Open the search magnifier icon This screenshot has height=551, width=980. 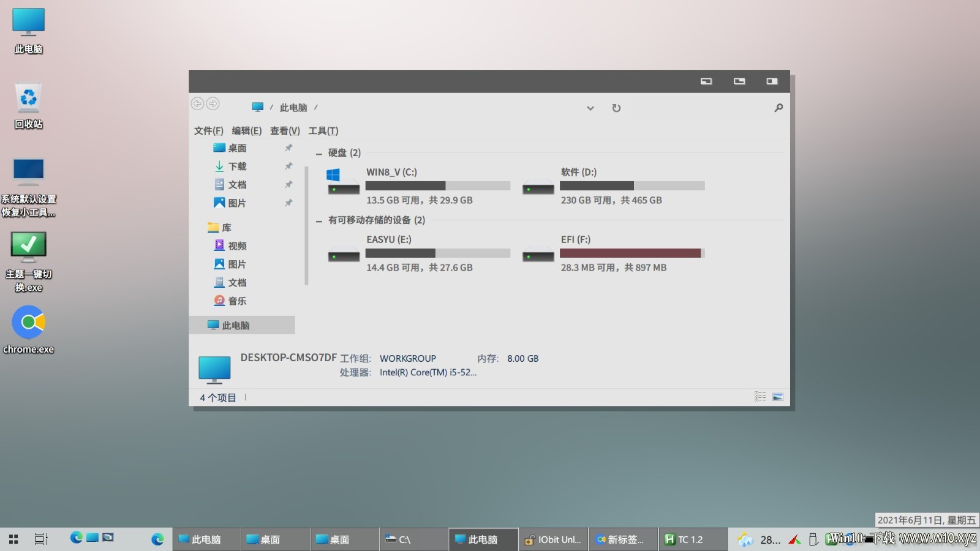(x=778, y=108)
